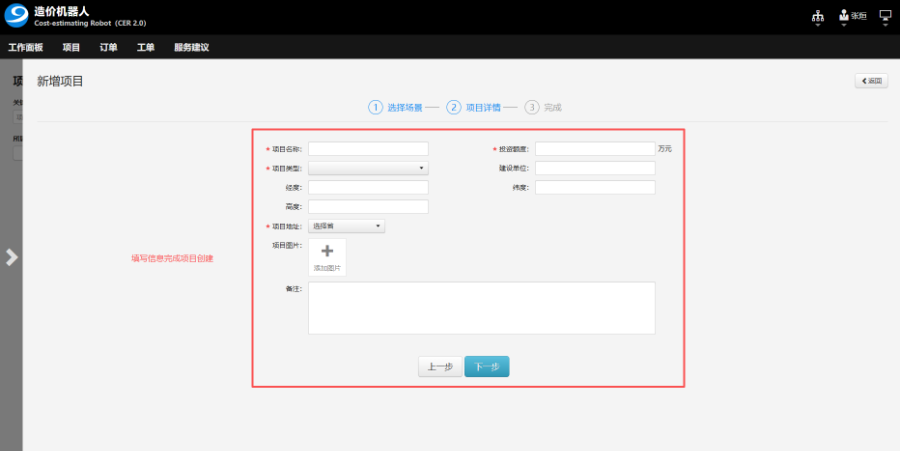
Task: Open the organization structure icon in header
Action: point(818,16)
